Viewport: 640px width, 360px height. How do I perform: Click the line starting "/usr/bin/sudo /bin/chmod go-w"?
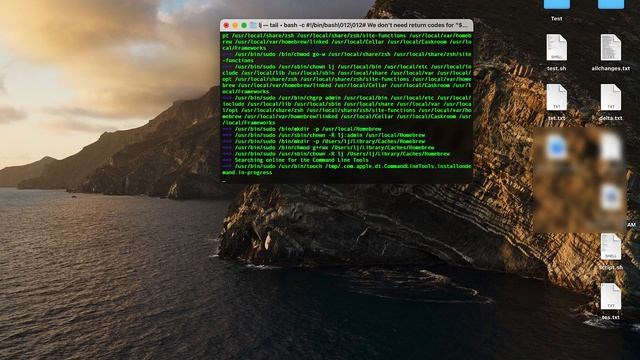point(347,57)
